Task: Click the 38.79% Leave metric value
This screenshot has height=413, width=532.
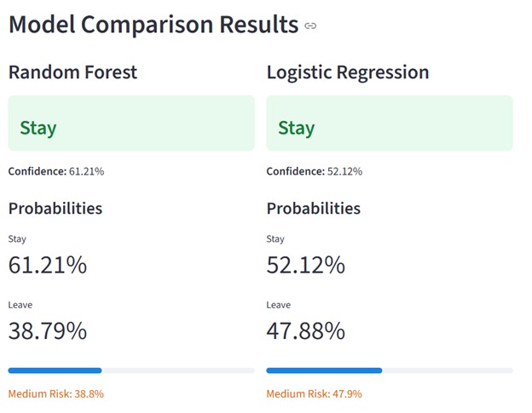Action: click(x=48, y=330)
